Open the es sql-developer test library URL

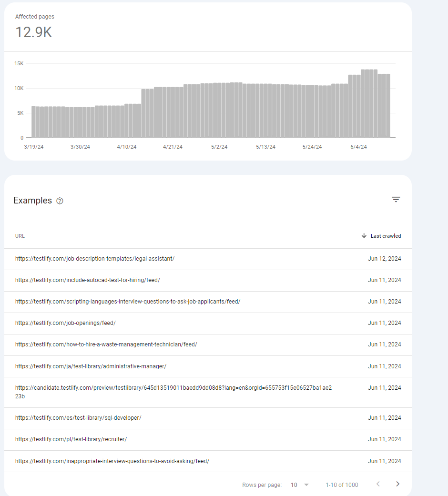[x=78, y=418]
